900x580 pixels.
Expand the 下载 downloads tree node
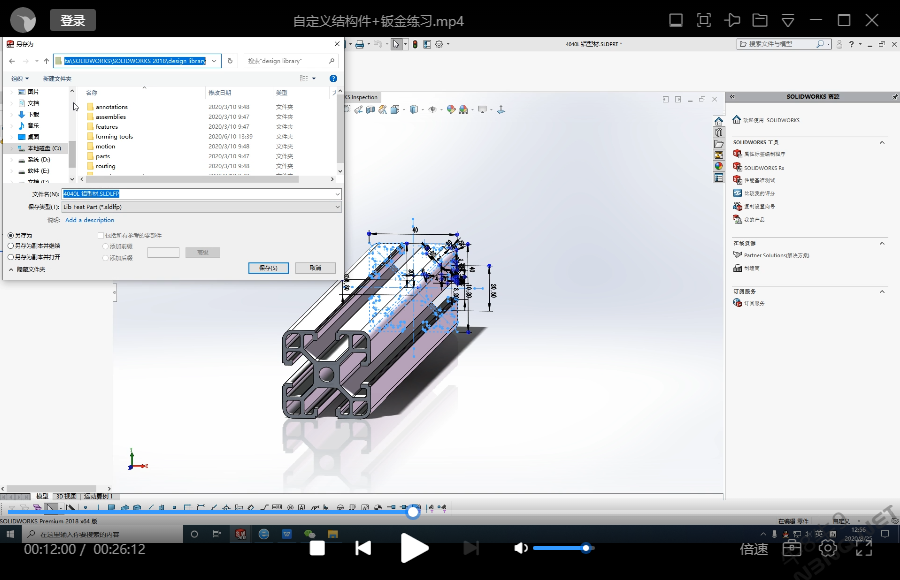point(12,114)
